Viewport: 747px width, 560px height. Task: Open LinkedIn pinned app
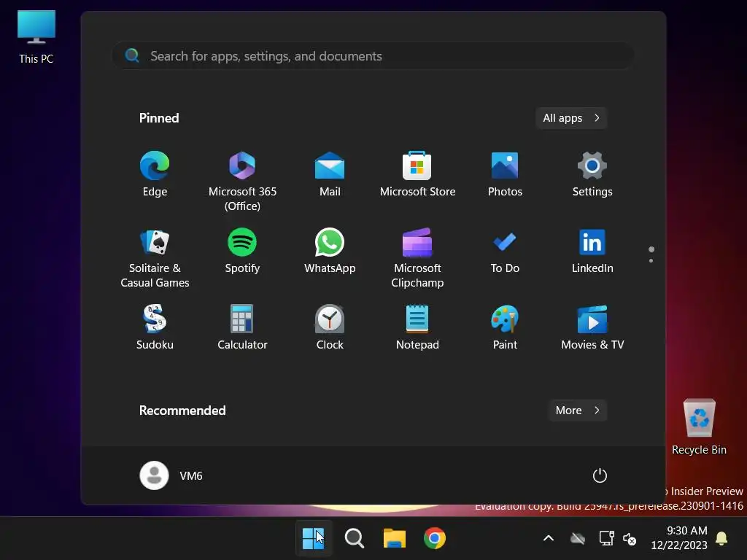592,251
